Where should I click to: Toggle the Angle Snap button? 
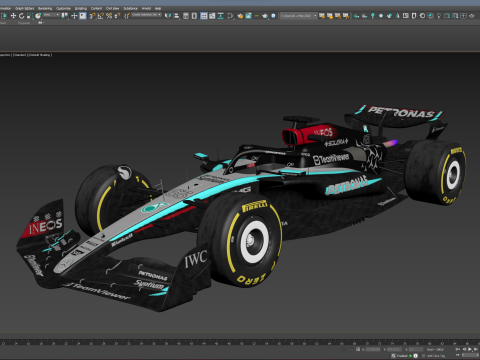click(x=101, y=16)
